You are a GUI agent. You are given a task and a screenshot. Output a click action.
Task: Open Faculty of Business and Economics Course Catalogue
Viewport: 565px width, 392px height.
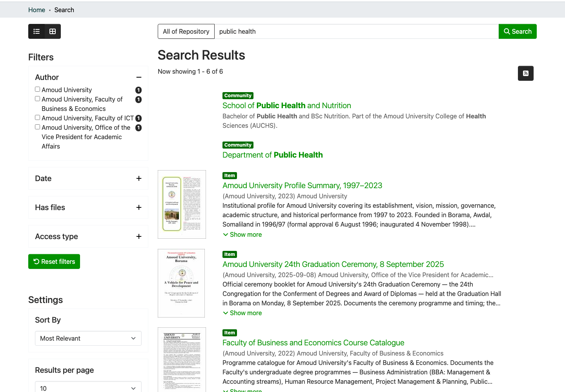(313, 343)
